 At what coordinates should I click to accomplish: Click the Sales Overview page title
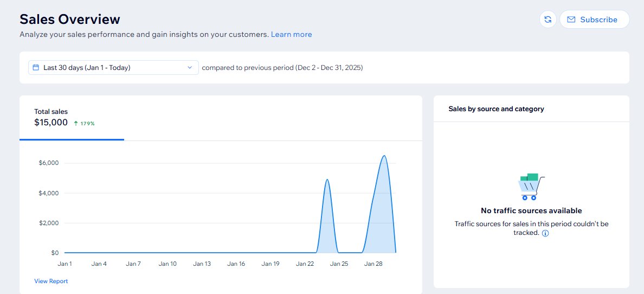pos(70,20)
